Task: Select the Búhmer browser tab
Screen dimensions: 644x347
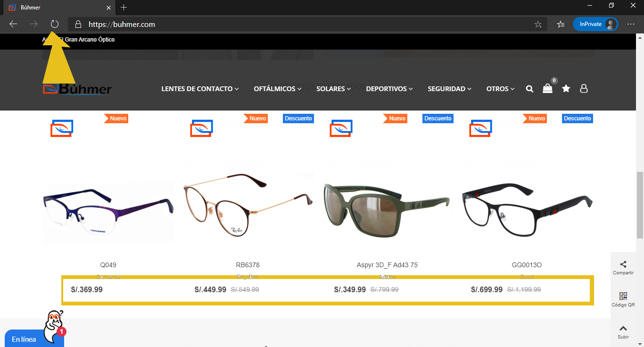Action: pyautogui.click(x=58, y=8)
